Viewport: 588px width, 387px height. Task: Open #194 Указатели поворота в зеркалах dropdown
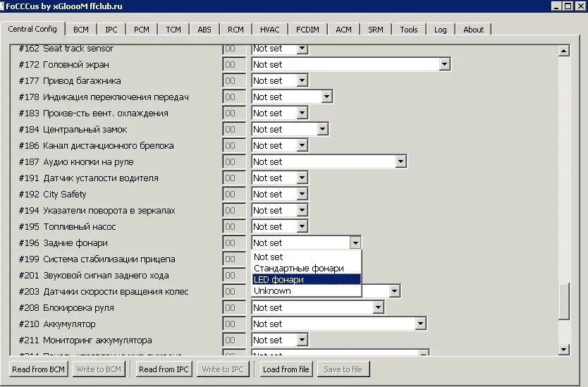coord(302,210)
